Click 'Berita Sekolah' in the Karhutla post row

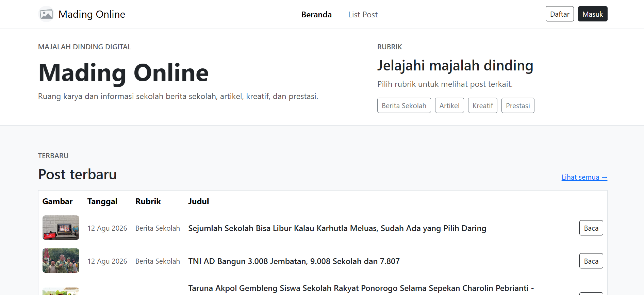point(158,228)
